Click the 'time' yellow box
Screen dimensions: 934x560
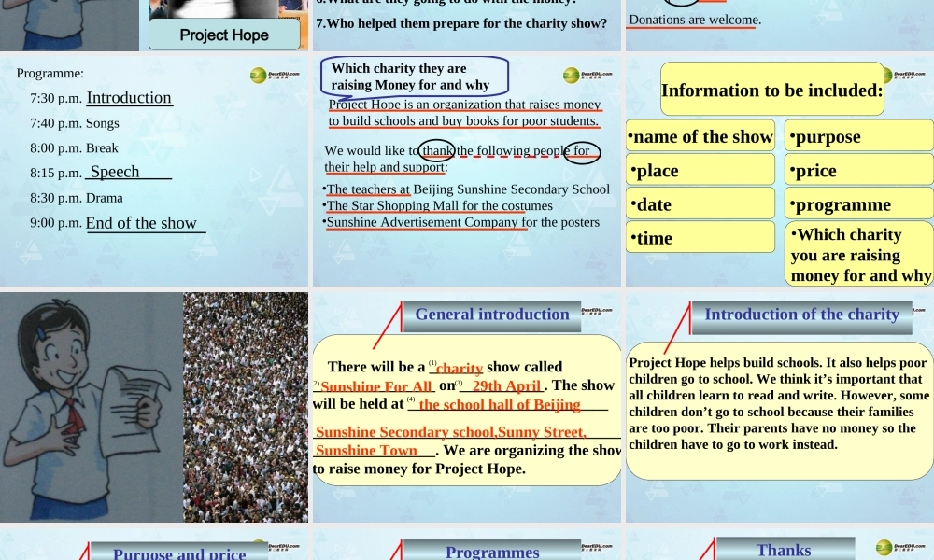pyautogui.click(x=700, y=237)
